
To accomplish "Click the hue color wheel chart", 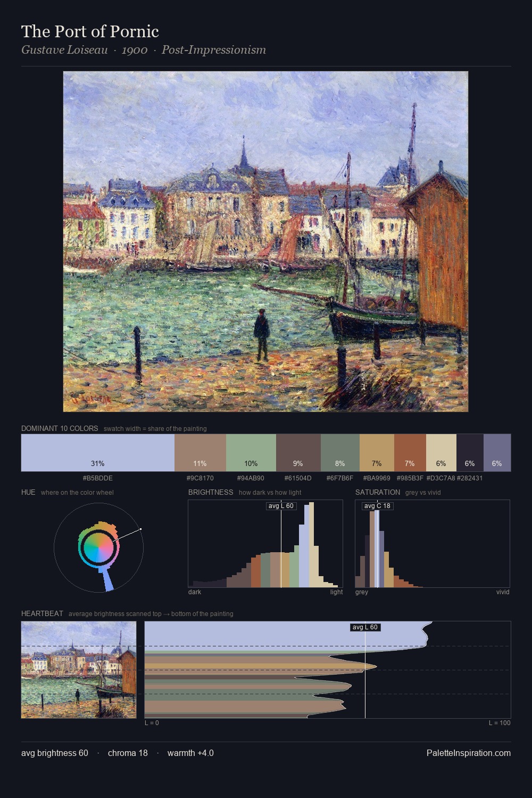I will tap(98, 547).
